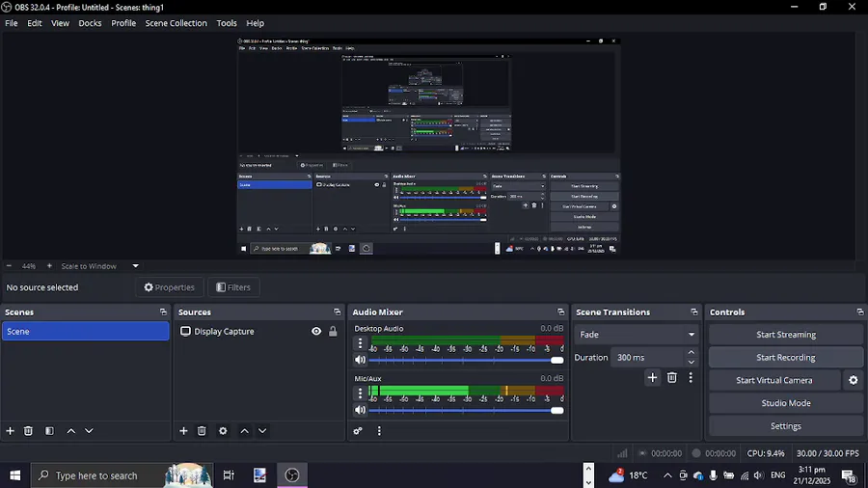Open Mic/Aux options three dots

(x=360, y=393)
